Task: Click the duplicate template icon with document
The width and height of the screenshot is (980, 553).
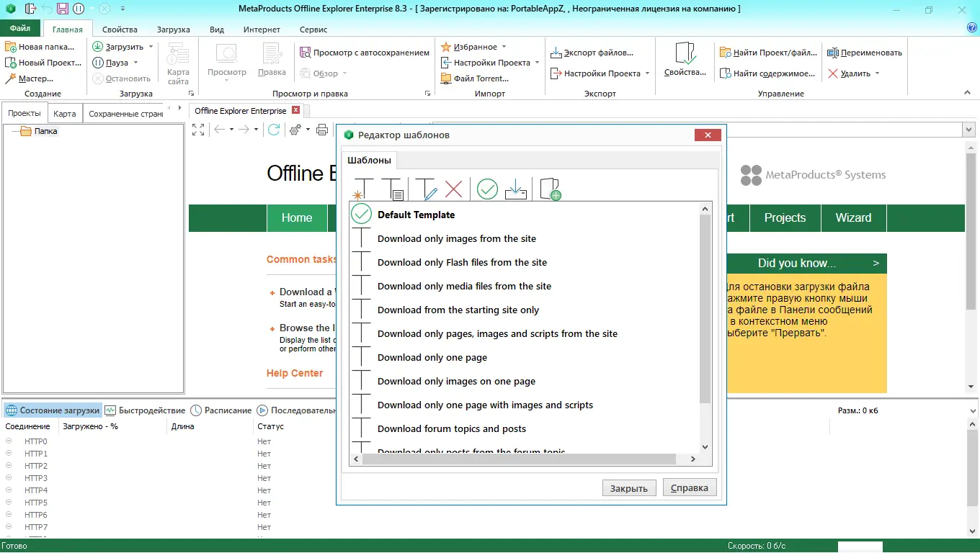Action: [x=392, y=189]
